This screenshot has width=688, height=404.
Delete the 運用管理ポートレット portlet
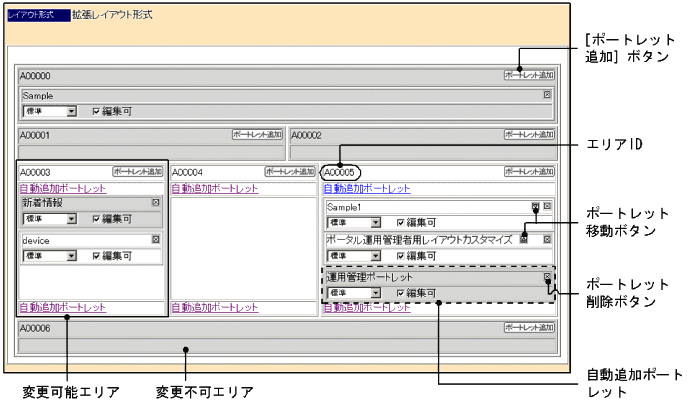(547, 277)
